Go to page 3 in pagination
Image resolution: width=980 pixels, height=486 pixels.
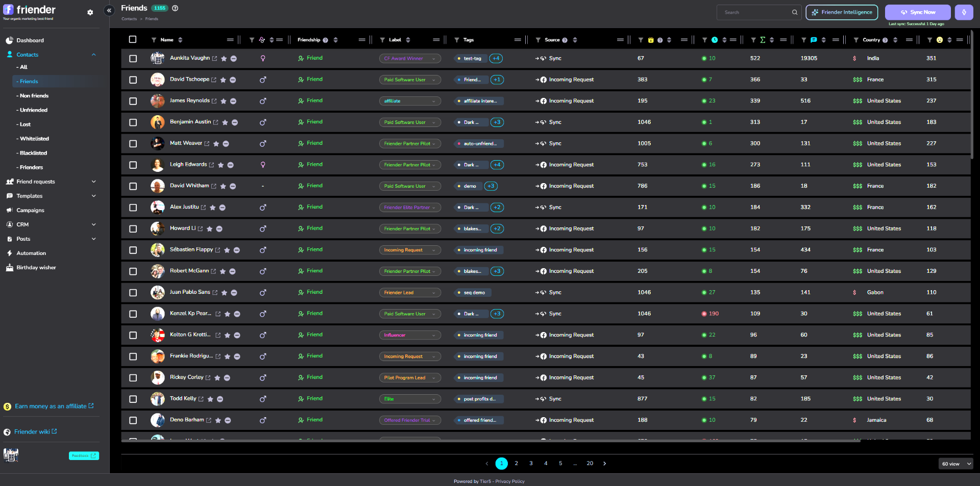(x=531, y=464)
